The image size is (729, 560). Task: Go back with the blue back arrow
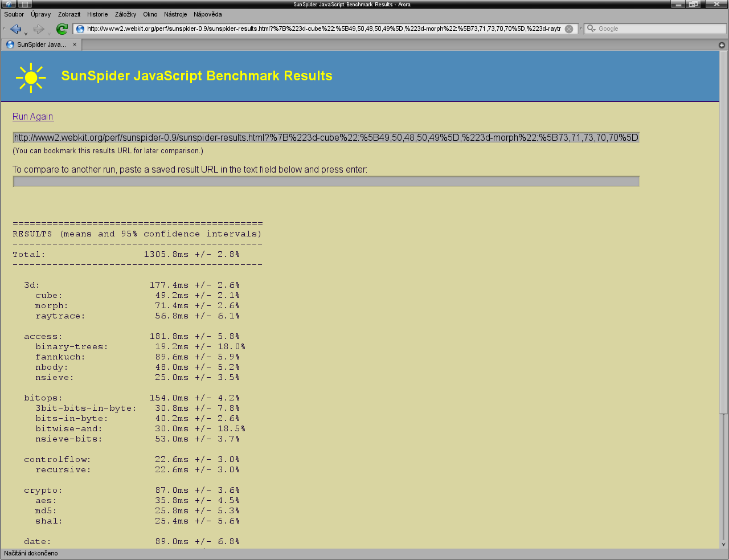15,29
